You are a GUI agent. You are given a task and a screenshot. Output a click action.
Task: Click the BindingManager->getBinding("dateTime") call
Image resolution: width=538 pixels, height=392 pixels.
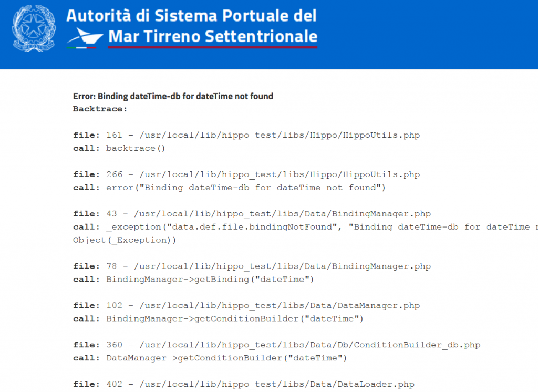210,280
